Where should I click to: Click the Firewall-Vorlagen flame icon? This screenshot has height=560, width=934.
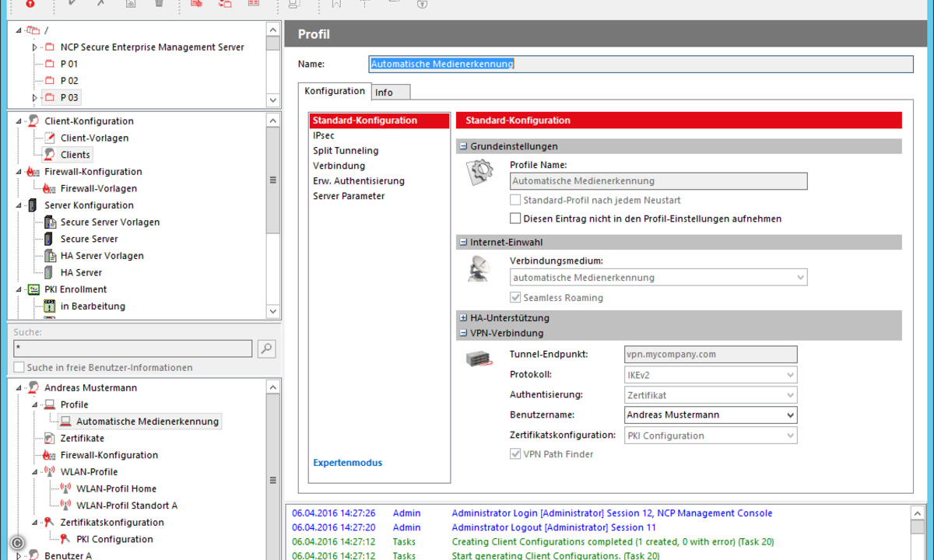[x=49, y=188]
